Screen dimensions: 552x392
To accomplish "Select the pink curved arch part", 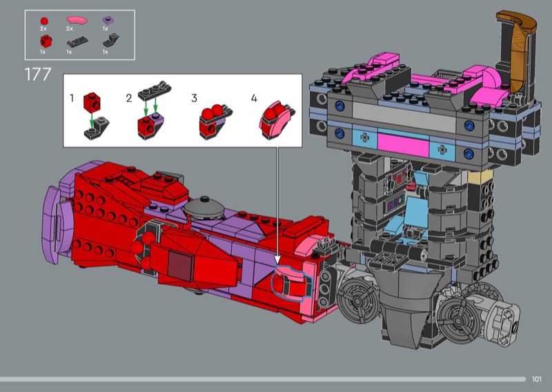I will click(71, 21).
